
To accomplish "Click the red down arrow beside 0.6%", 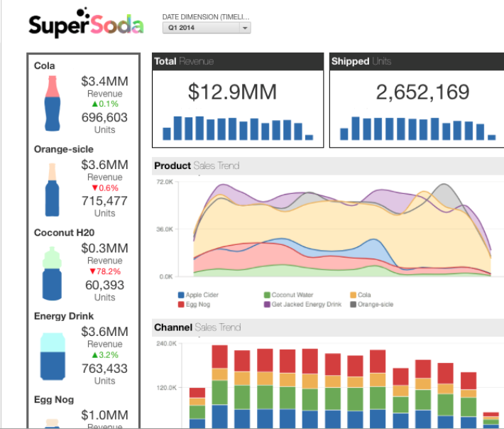I will 94,188.
